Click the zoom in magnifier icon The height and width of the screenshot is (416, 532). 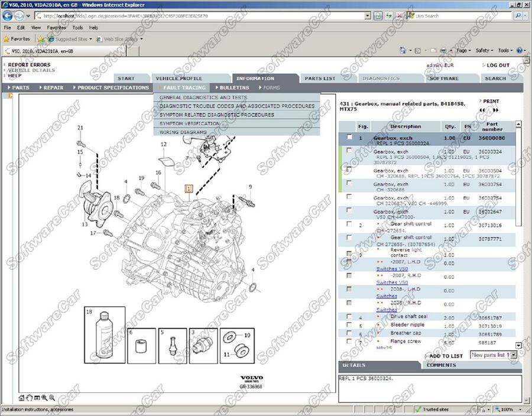click(x=44, y=398)
